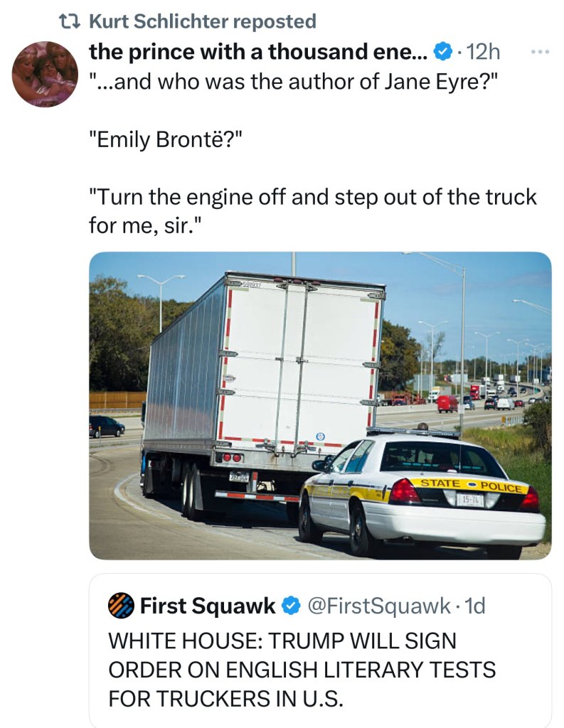
Task: Click 'FOR TRUCKERS IN U.S.' quoted text
Action: click(225, 698)
